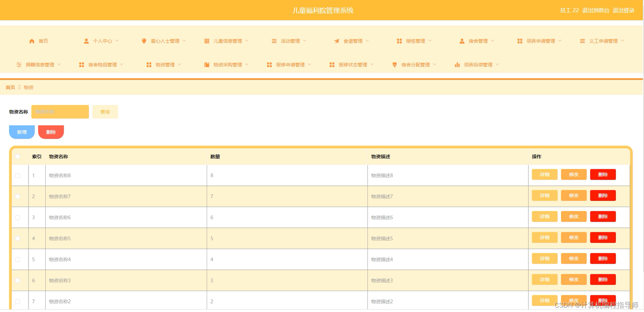Expand the 个人中心 menu chevron
Viewport: 644px width, 312px height.
[117, 41]
